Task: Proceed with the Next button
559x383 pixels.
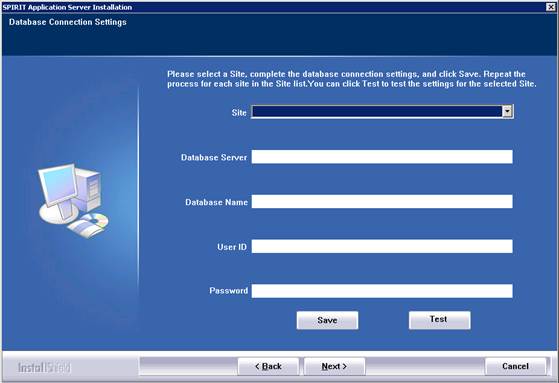Action: coord(334,366)
